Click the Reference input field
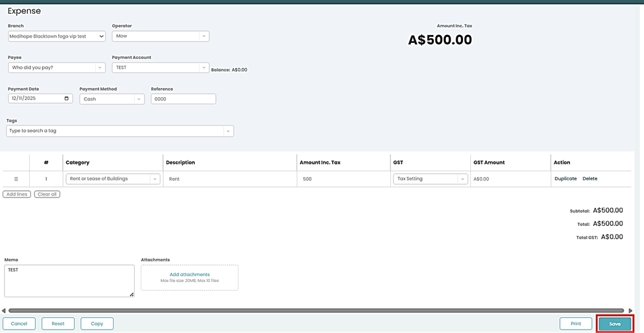This screenshot has width=644, height=333. click(183, 99)
